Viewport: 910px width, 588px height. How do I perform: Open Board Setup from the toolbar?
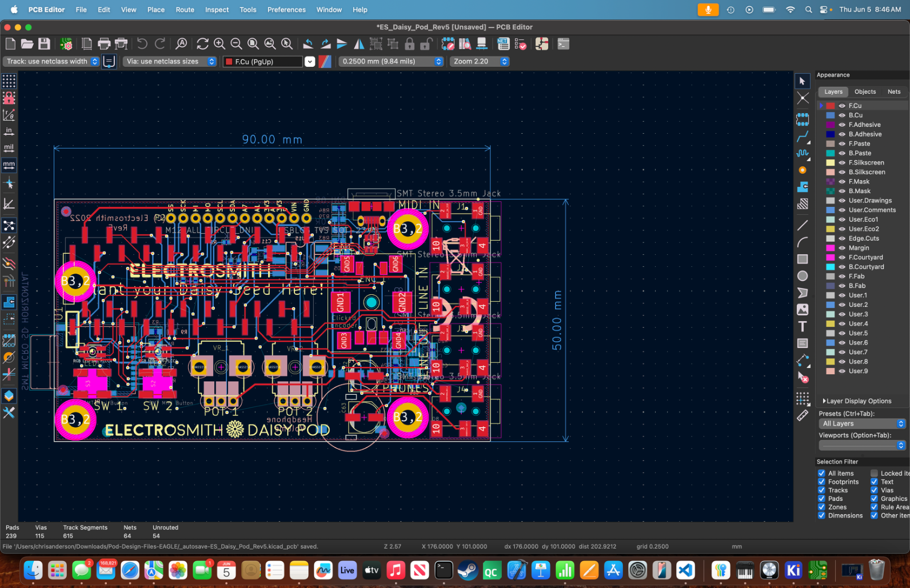(66, 44)
